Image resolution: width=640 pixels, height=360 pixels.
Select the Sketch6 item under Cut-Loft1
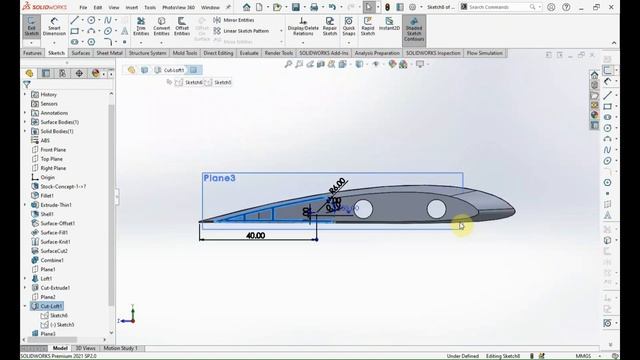point(54,316)
